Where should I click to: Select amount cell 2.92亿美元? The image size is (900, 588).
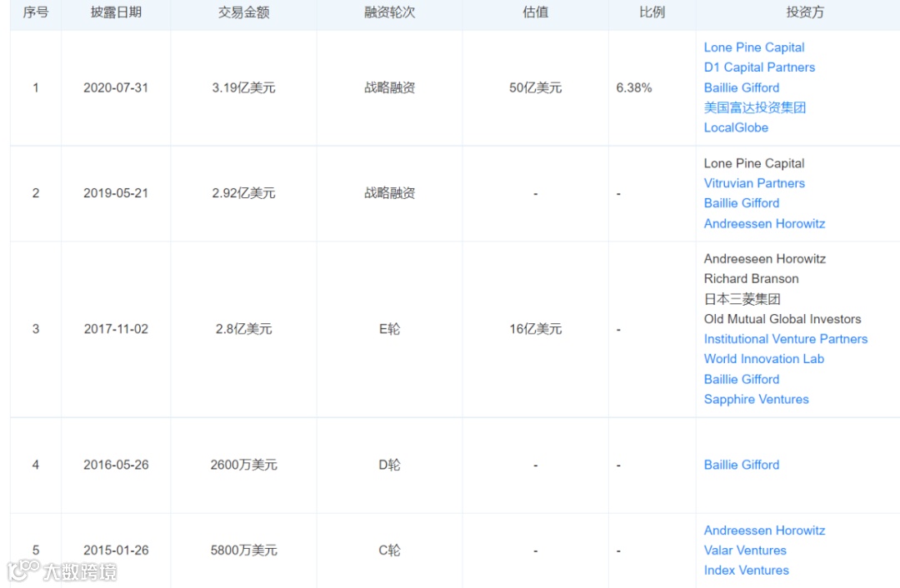click(243, 193)
